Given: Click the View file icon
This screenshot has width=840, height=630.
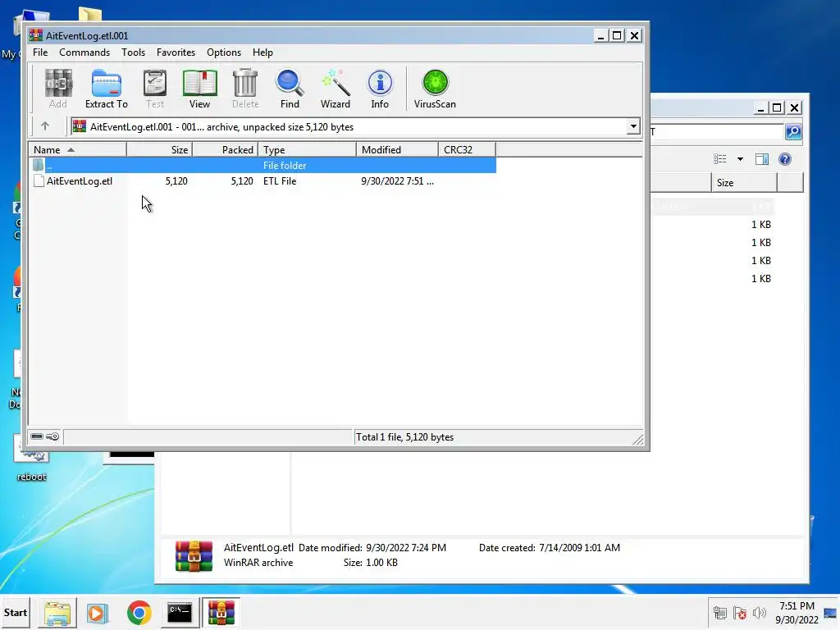Looking at the screenshot, I should tap(199, 89).
